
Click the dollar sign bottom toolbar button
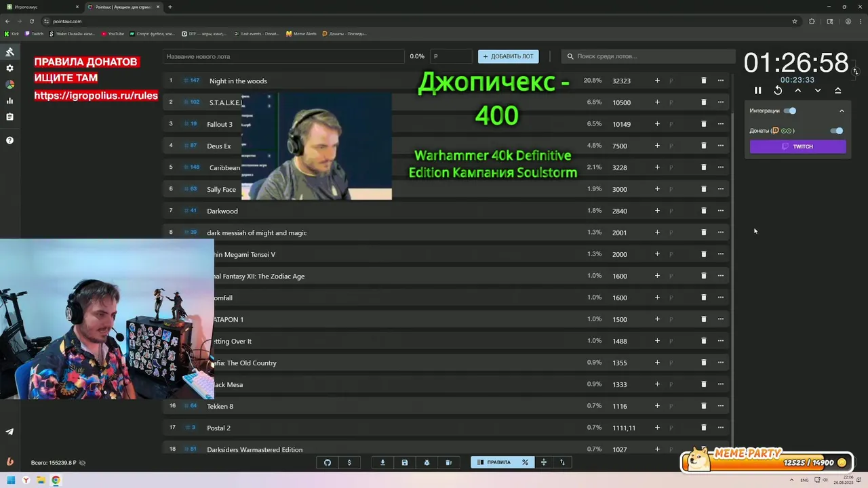pos(349,462)
